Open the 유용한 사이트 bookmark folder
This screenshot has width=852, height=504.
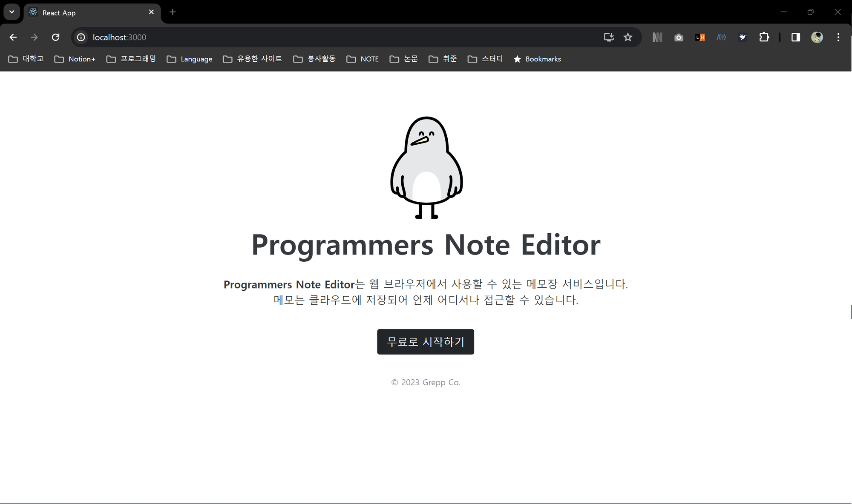(253, 59)
